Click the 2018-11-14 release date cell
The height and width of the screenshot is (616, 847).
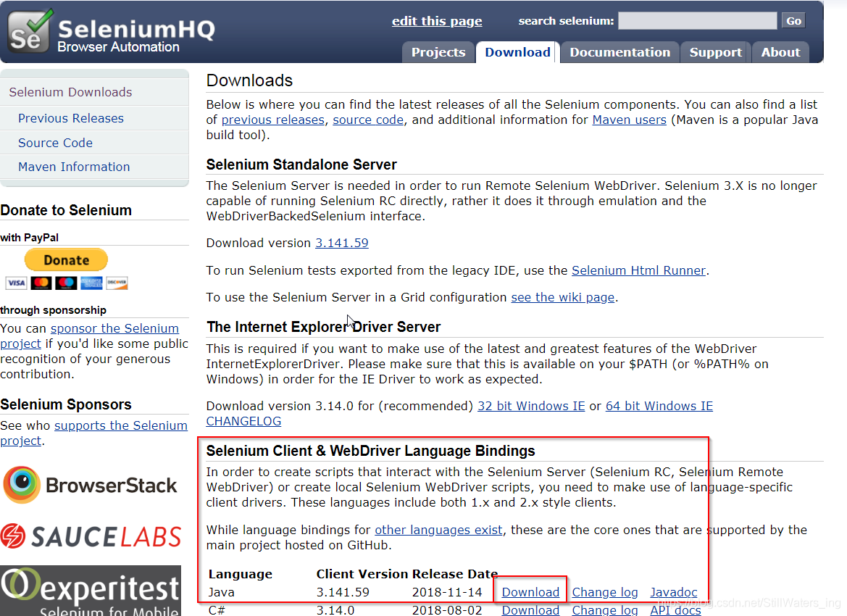pos(447,592)
